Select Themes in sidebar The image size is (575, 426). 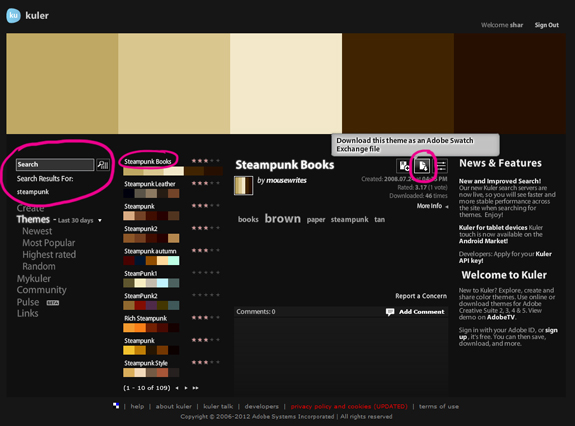tap(33, 219)
